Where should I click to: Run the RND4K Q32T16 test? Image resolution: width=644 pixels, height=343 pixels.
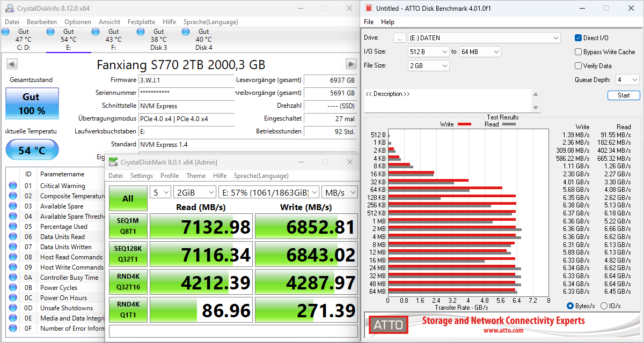point(128,282)
